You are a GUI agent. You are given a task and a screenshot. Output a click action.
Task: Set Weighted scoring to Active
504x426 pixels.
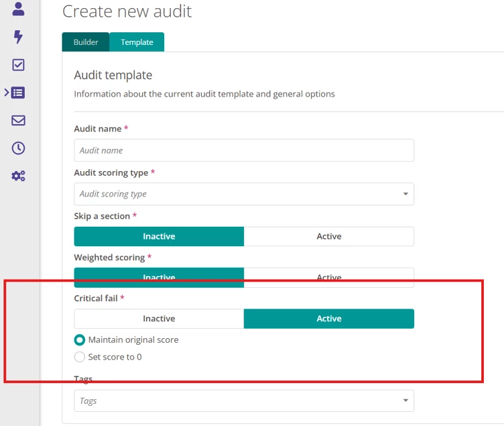(329, 277)
